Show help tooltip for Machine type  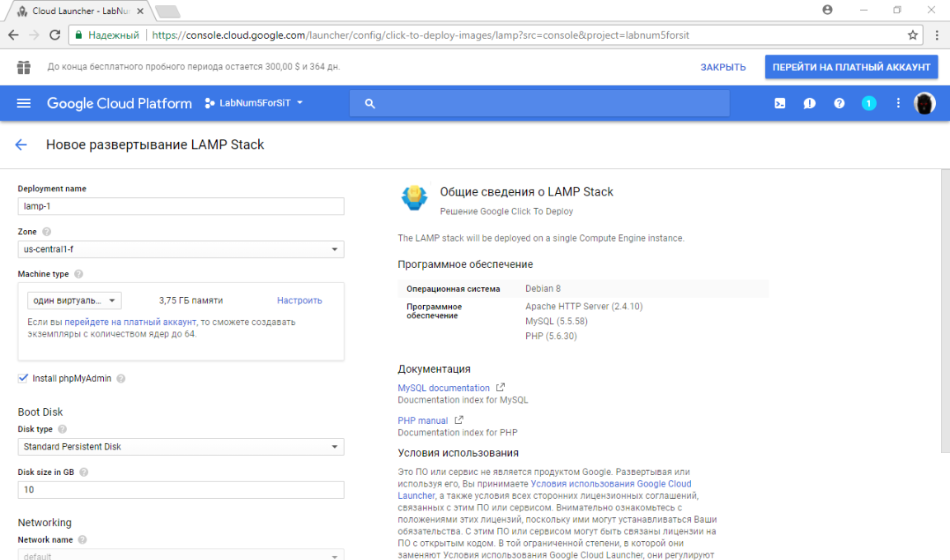click(78, 274)
